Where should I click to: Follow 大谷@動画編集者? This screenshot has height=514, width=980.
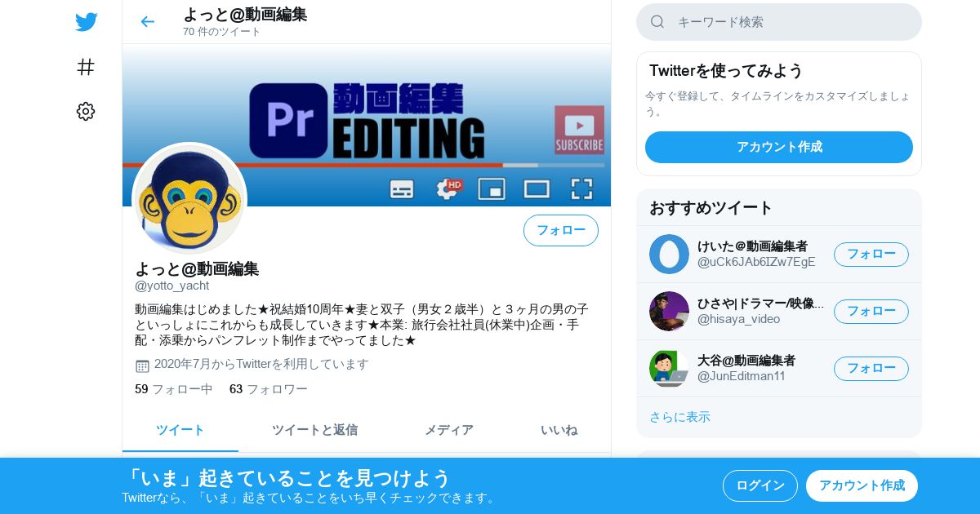click(x=871, y=368)
